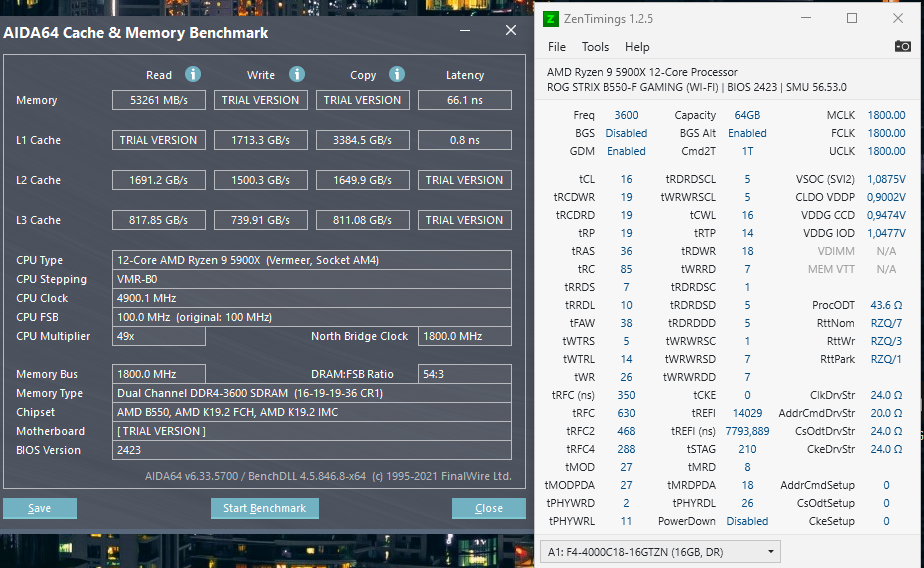This screenshot has height=568, width=924.
Task: Select the Memory Latency 66.1 ns value
Action: [464, 100]
